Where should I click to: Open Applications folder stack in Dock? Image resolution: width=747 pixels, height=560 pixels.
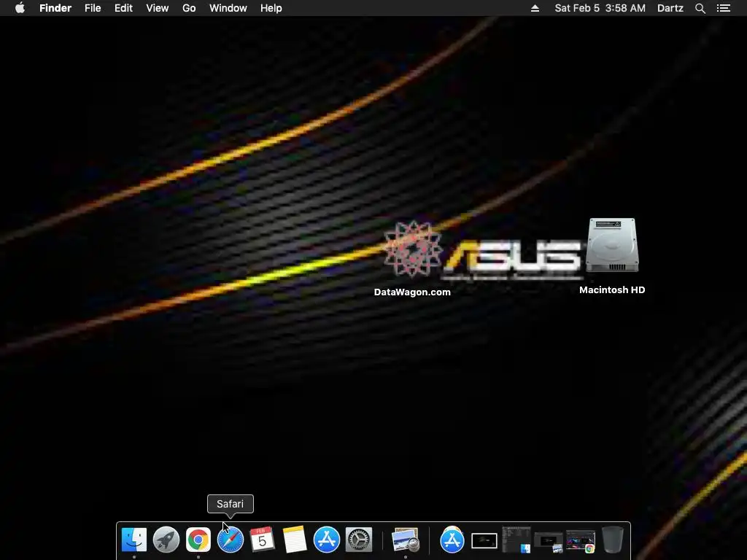tap(452, 540)
